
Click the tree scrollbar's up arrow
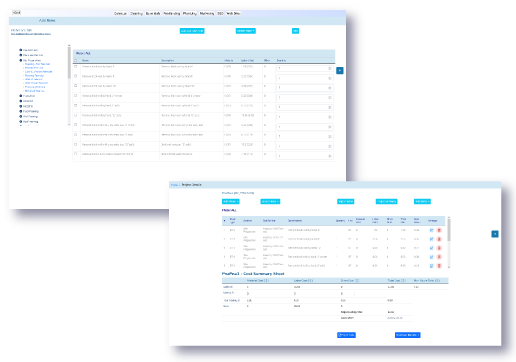69,46
